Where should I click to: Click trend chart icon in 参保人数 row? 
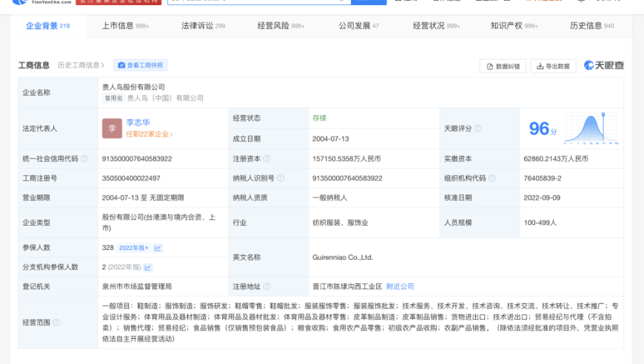tap(158, 248)
